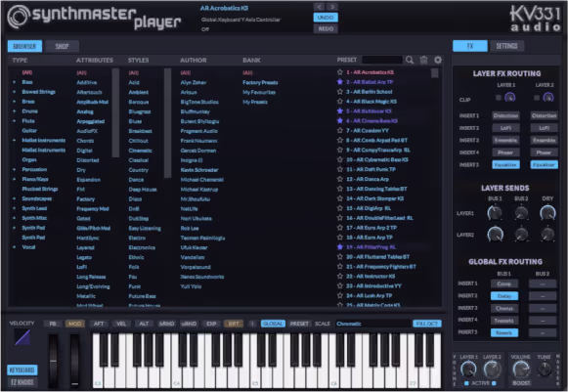This screenshot has width=568, height=392.
Task: Click the TUNE knob
Action: (x=545, y=369)
